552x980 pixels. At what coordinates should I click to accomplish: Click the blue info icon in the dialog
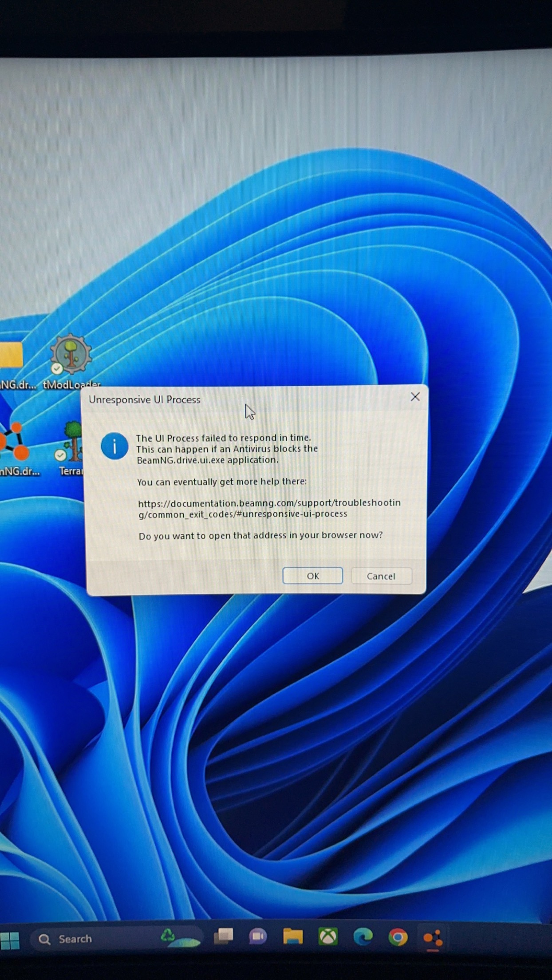click(x=114, y=446)
